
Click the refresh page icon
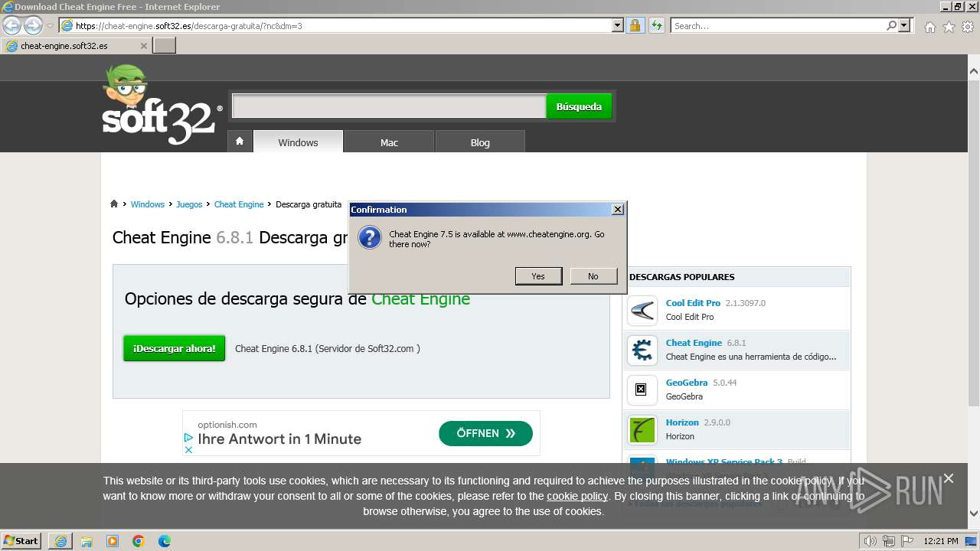(656, 25)
